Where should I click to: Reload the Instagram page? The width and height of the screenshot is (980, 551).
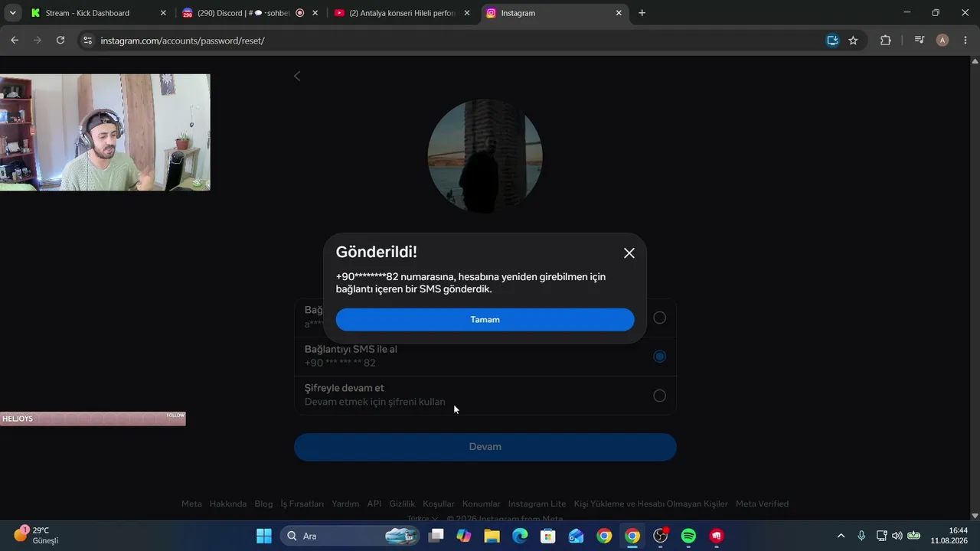60,41
